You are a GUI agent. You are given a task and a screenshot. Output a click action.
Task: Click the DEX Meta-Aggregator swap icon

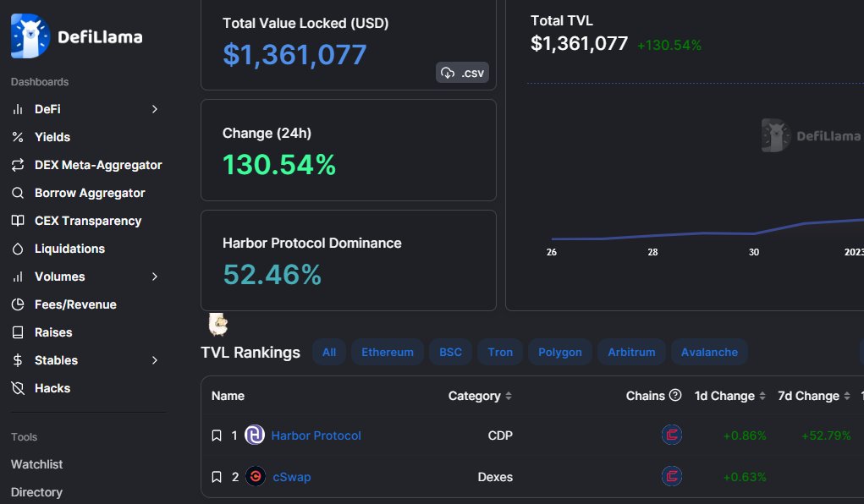(18, 165)
